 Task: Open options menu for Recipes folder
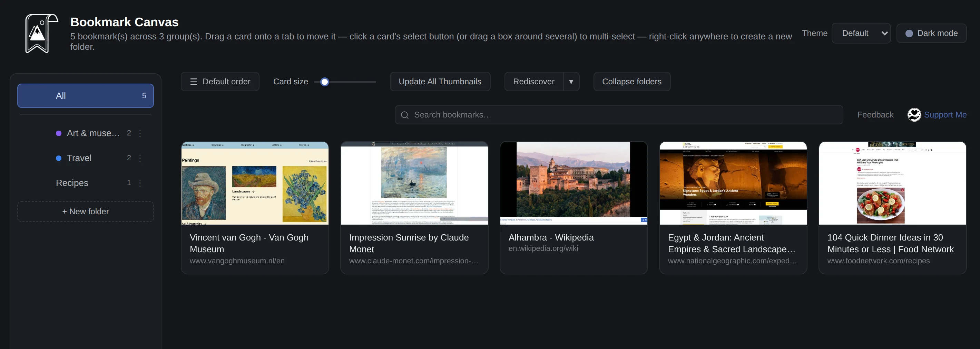[x=140, y=183]
